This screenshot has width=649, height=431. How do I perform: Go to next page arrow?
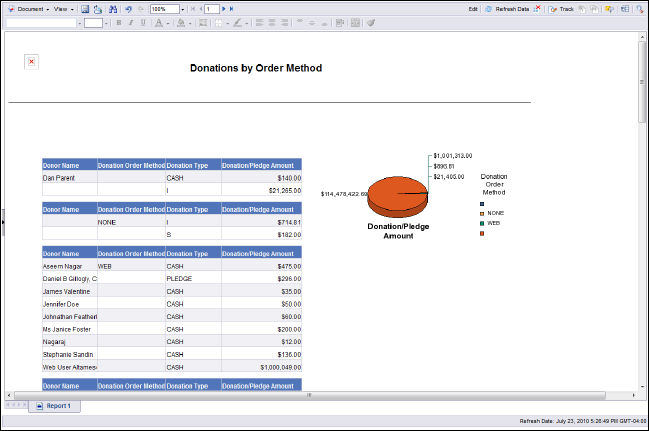point(225,8)
